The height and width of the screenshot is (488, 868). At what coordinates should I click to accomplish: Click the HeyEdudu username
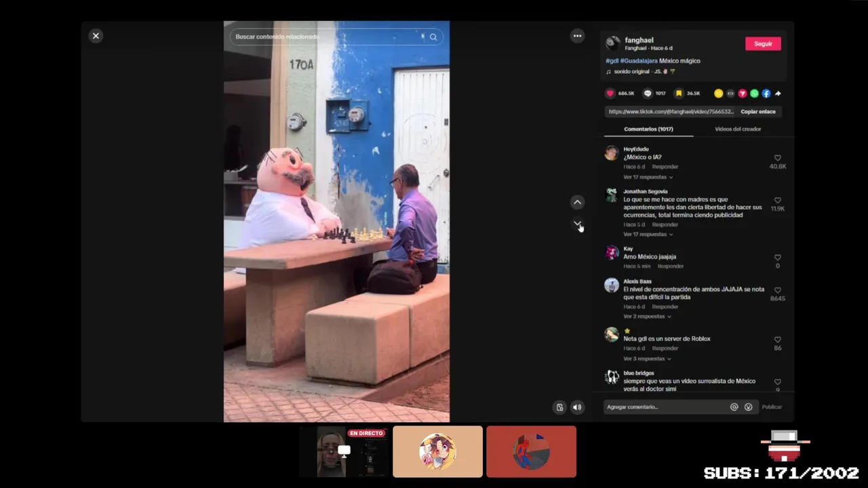(x=636, y=149)
